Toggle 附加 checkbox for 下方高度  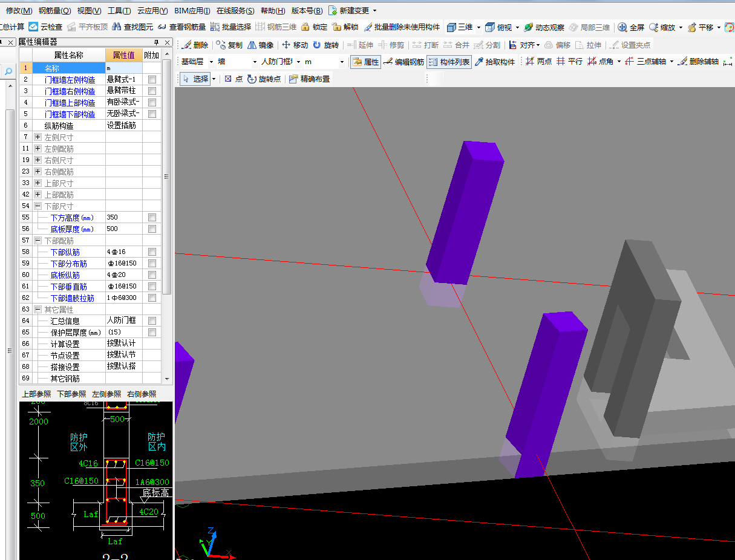pyautogui.click(x=152, y=217)
